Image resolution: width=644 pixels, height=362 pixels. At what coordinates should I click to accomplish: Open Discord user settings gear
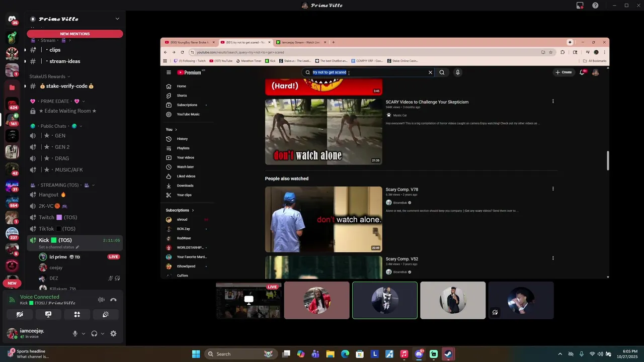(113, 333)
